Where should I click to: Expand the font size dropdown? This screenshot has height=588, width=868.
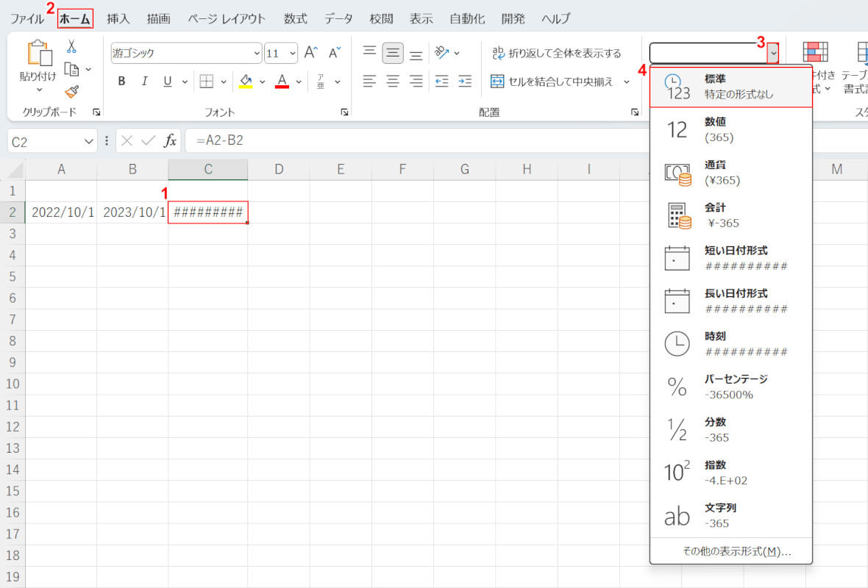pyautogui.click(x=292, y=53)
